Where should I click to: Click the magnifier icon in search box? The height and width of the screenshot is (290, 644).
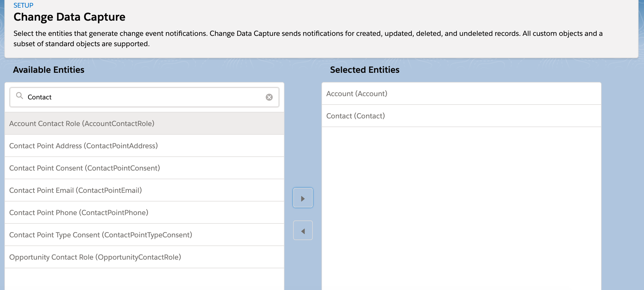(x=19, y=96)
